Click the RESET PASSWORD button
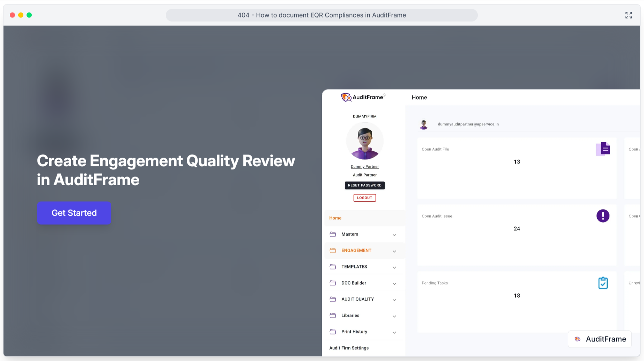 coord(364,185)
